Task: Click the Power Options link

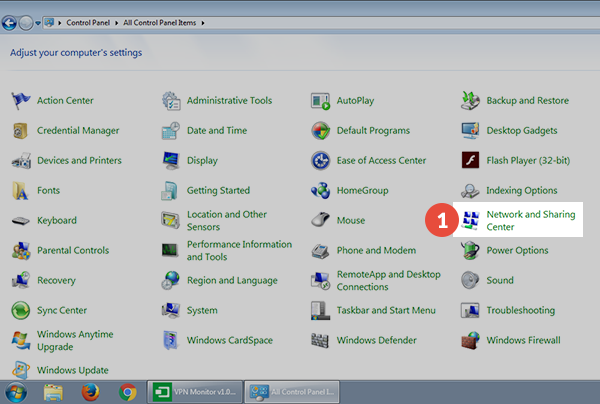Action: point(517,251)
